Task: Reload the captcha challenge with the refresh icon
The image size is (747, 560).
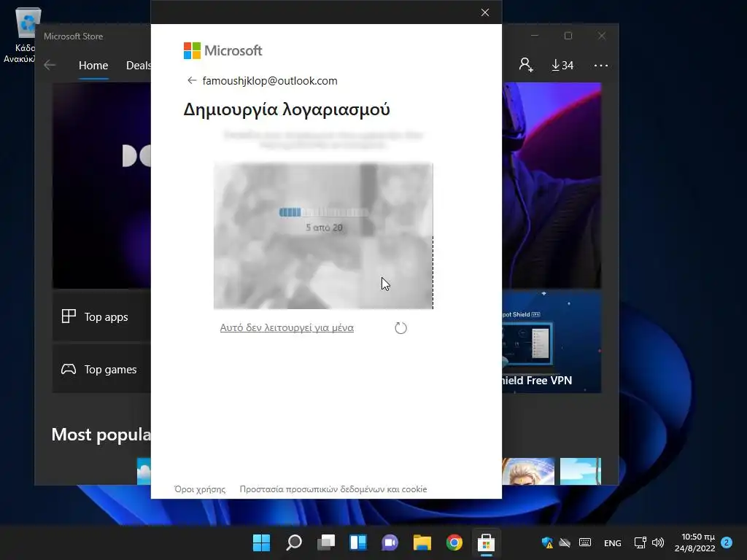Action: [400, 327]
